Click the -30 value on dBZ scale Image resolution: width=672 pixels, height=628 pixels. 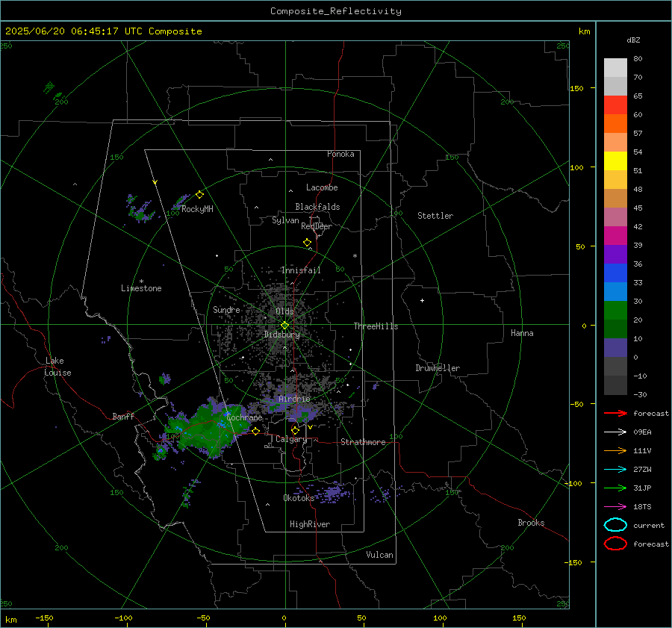click(x=641, y=394)
